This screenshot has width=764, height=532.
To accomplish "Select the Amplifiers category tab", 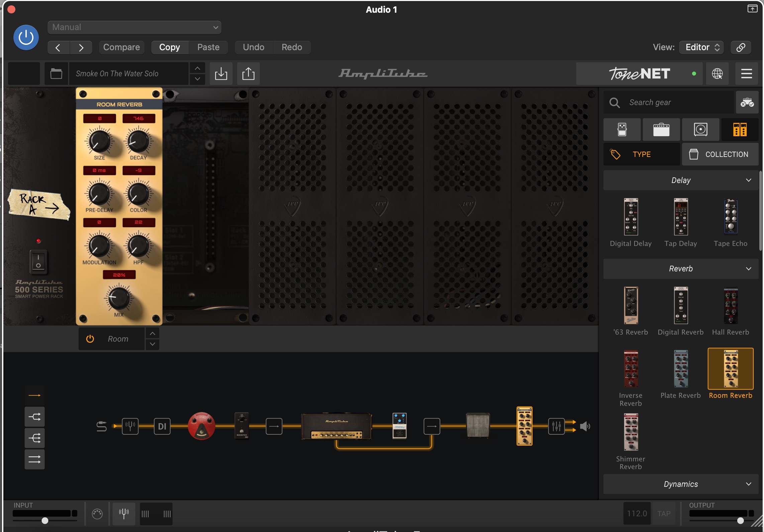I will coord(661,129).
